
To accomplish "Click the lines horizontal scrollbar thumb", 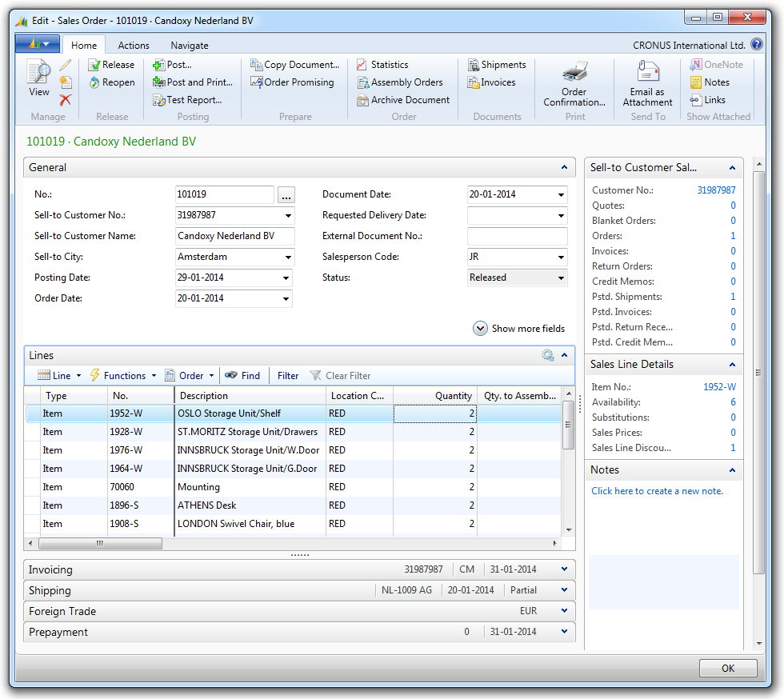I will (x=100, y=543).
